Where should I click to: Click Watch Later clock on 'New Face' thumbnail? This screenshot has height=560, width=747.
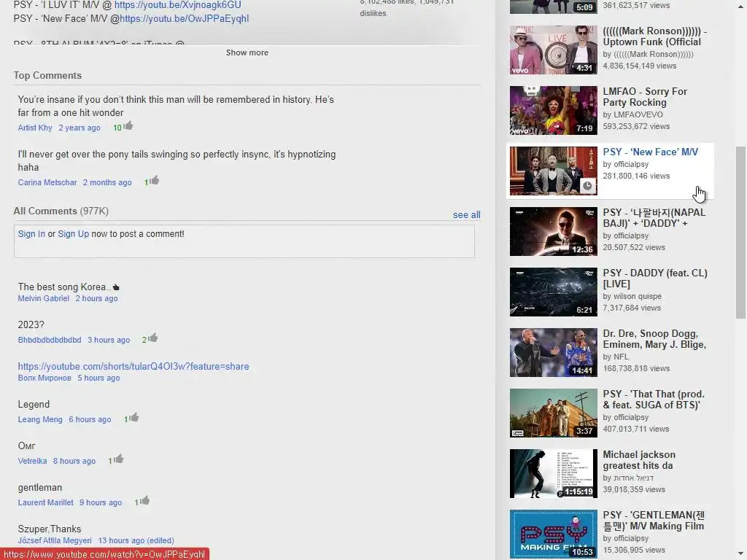(587, 185)
